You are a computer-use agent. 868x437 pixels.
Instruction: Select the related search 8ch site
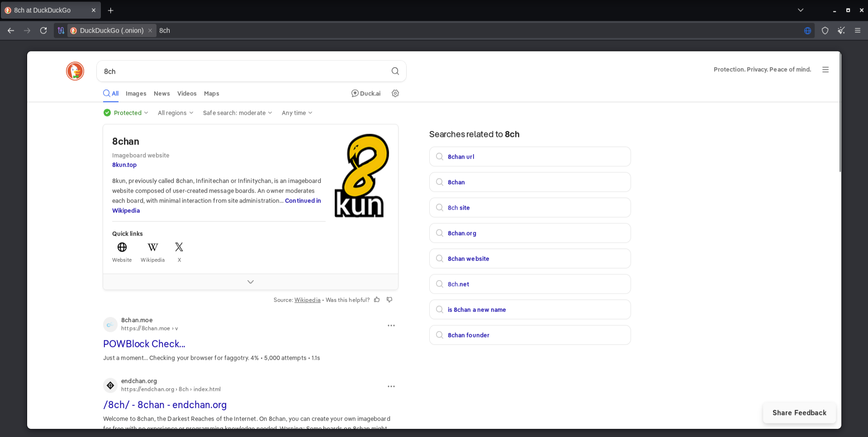pyautogui.click(x=530, y=208)
